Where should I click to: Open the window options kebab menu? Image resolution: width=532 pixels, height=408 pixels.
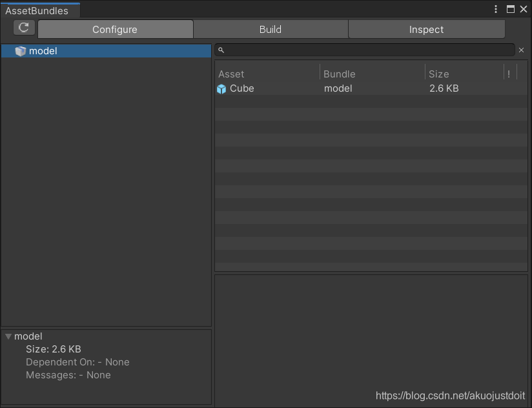point(496,9)
